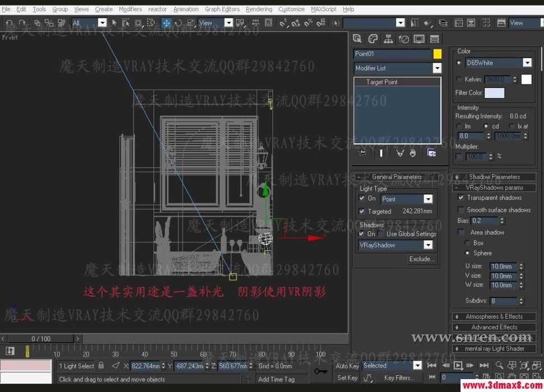This screenshot has height=392, width=544.
Task: Toggle the Targeted checkbox
Action: pyautogui.click(x=362, y=211)
